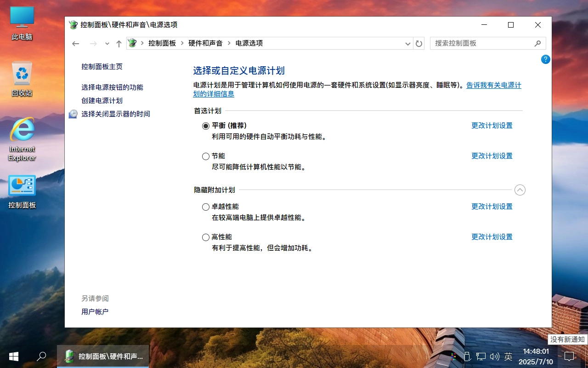Open the Windows Start menu
The image size is (588, 368).
point(13,356)
